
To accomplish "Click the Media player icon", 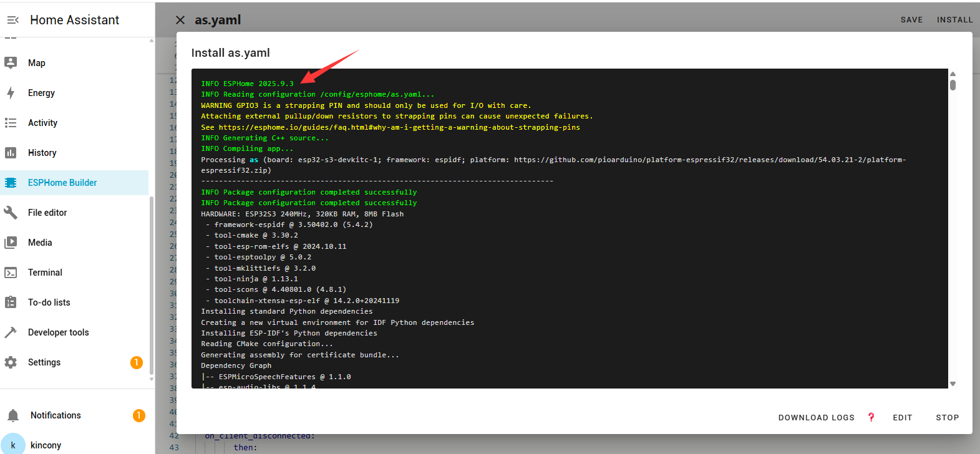I will tap(11, 243).
